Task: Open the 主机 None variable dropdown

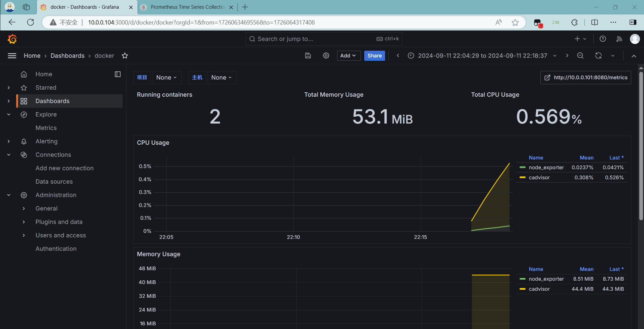Action: [221, 78]
